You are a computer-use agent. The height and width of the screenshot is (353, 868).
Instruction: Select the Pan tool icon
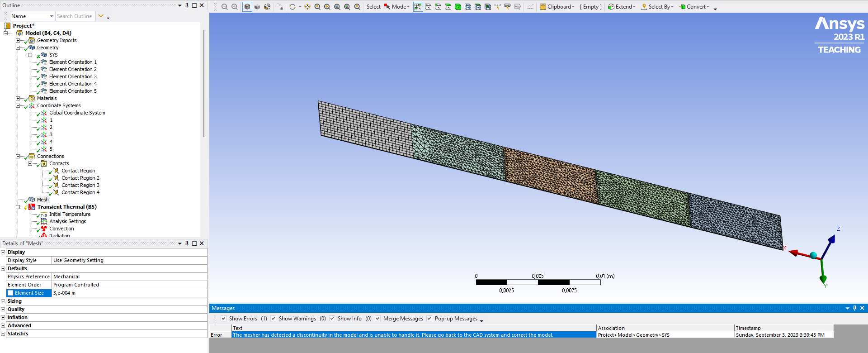(x=307, y=7)
